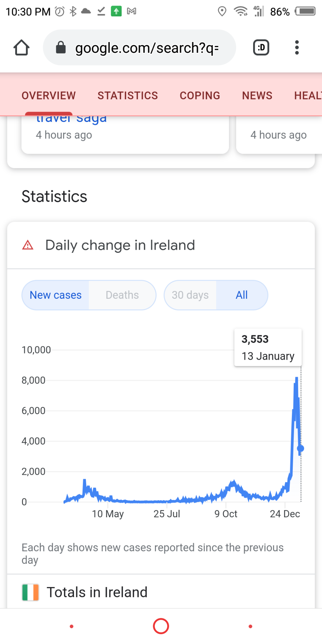Open the tab switcher button
322x644 pixels.
[261, 48]
